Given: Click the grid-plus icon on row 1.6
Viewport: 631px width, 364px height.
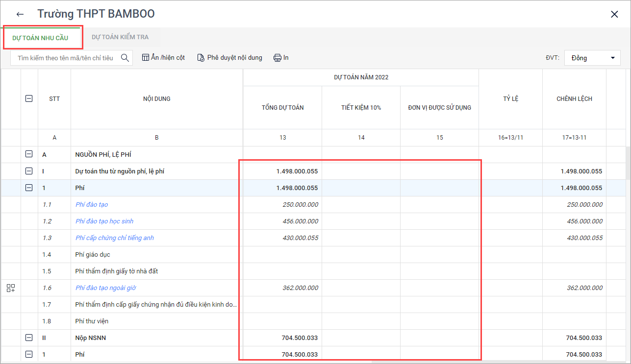Looking at the screenshot, I should pos(11,288).
